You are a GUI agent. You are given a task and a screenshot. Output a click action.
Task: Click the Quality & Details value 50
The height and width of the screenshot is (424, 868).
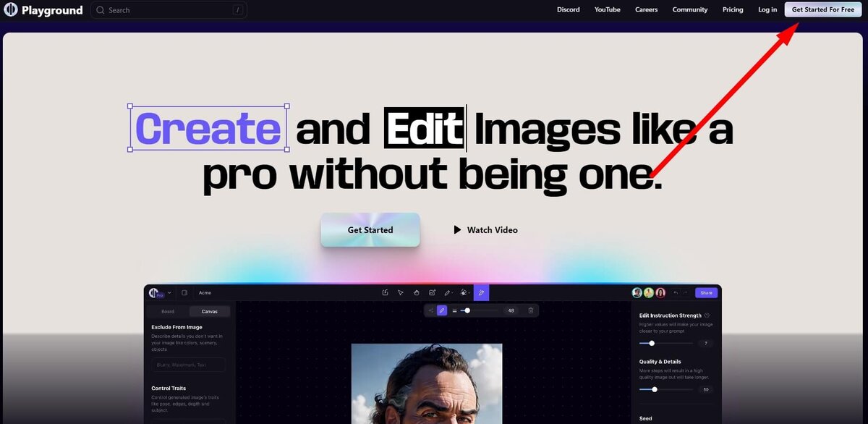[x=705, y=389]
